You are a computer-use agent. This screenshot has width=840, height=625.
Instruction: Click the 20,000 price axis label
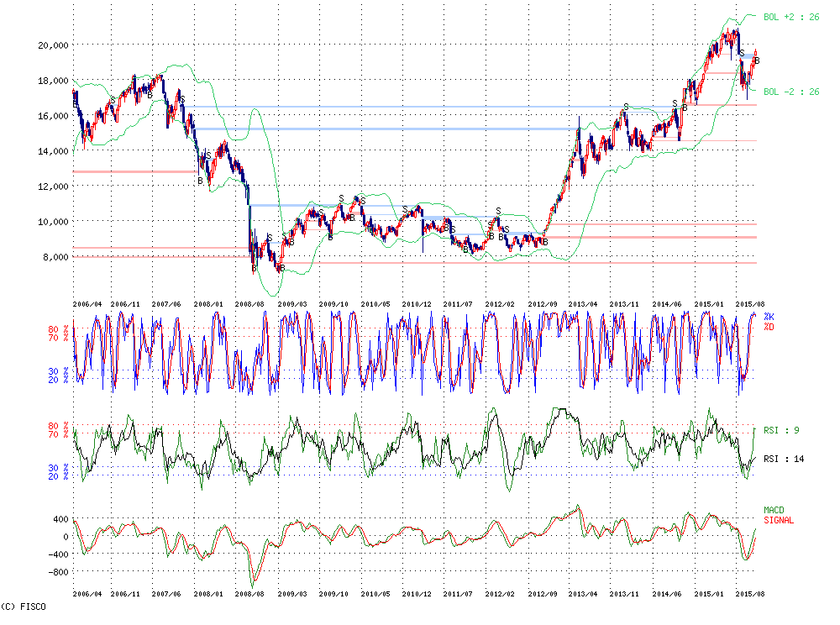click(x=52, y=45)
